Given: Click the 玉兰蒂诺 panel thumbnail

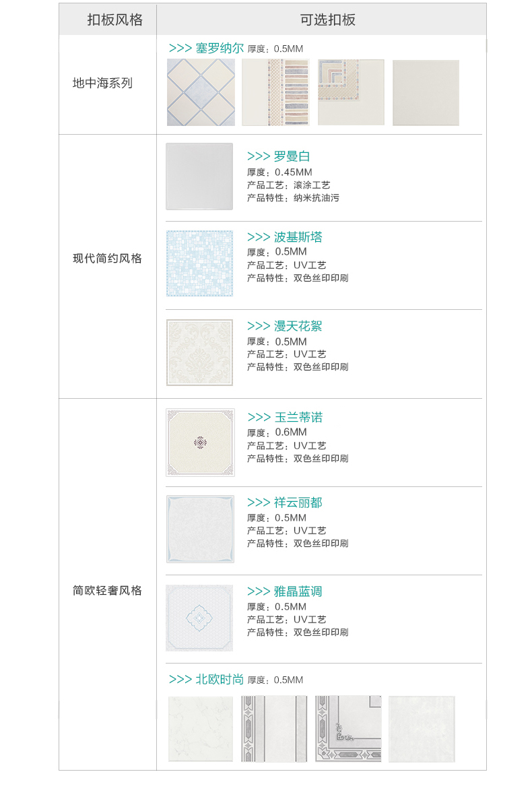Looking at the screenshot, I should pyautogui.click(x=200, y=443).
